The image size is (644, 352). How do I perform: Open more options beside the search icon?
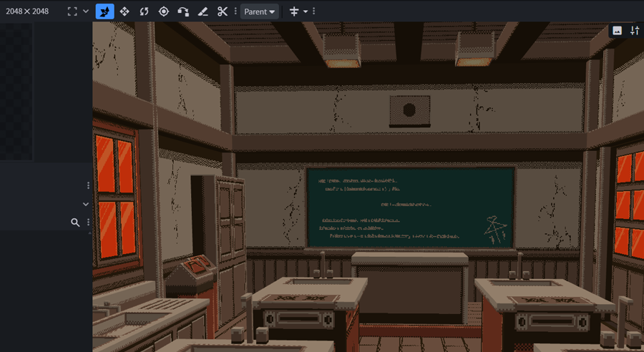(x=88, y=223)
